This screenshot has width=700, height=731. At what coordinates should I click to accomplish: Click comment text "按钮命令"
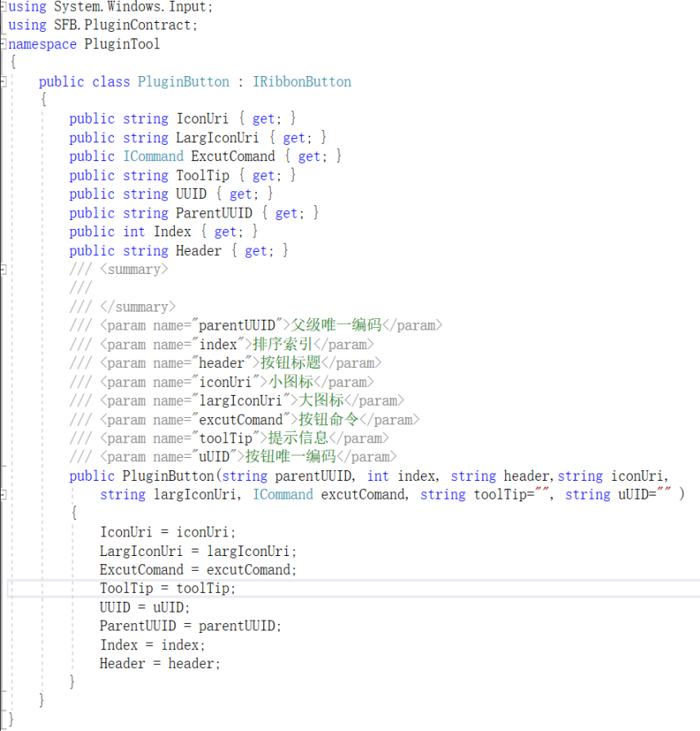coord(328,419)
